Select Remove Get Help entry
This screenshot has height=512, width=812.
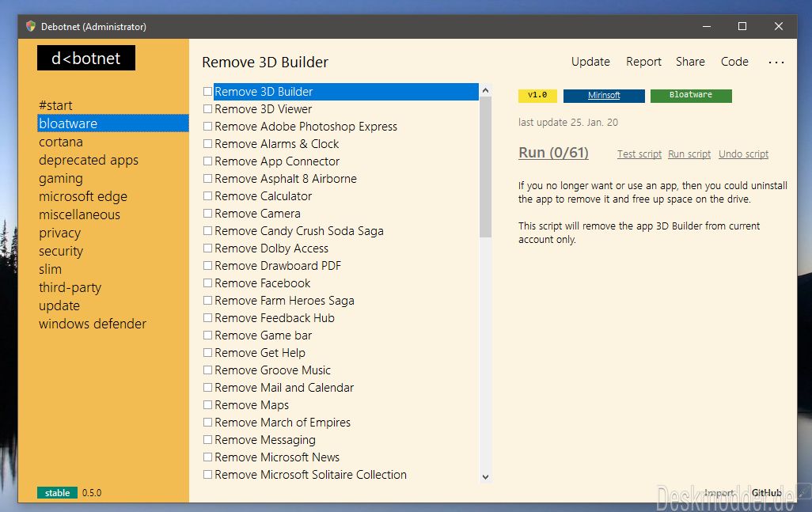click(260, 353)
